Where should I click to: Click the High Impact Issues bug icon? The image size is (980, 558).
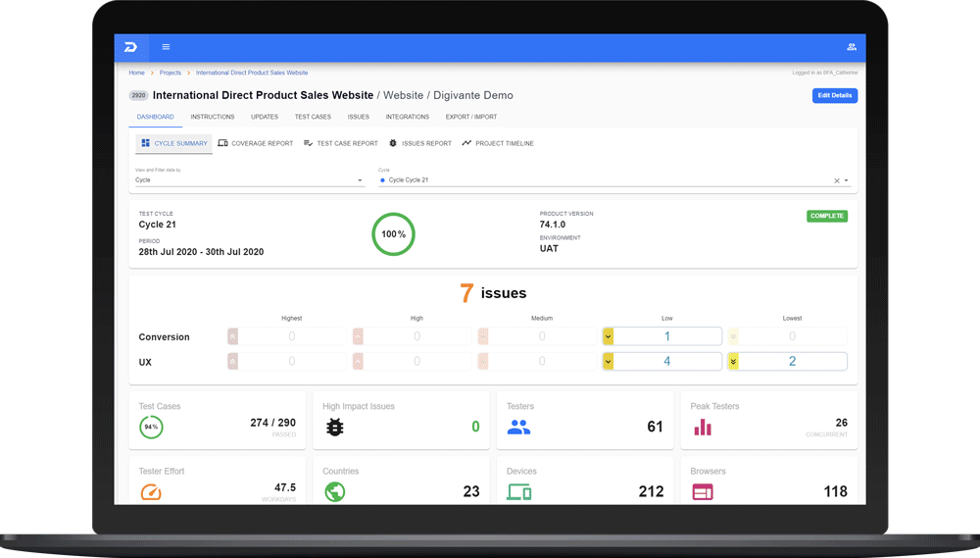coord(335,428)
